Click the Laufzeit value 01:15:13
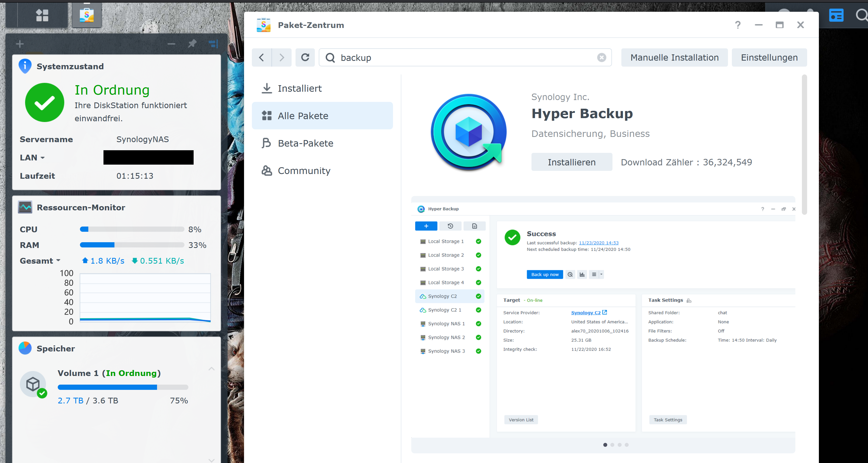 click(x=135, y=176)
